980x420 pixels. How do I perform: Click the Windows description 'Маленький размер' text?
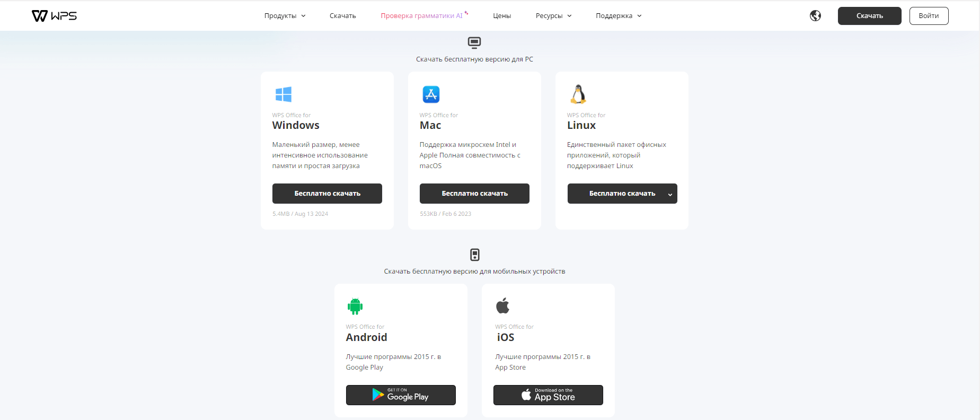click(x=320, y=155)
